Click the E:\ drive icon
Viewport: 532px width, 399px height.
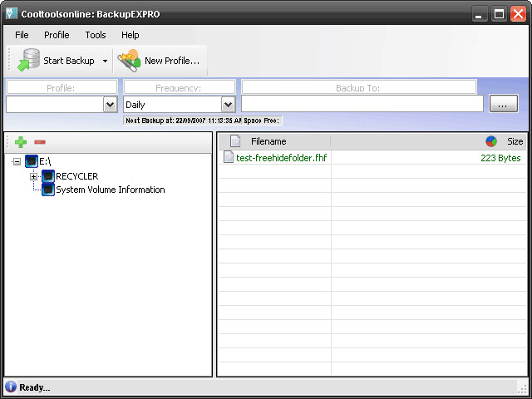(32, 161)
